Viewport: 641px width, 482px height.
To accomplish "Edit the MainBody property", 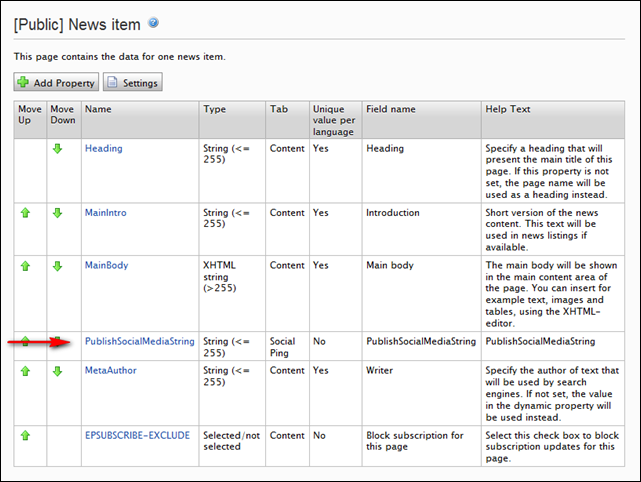I will click(x=106, y=265).
